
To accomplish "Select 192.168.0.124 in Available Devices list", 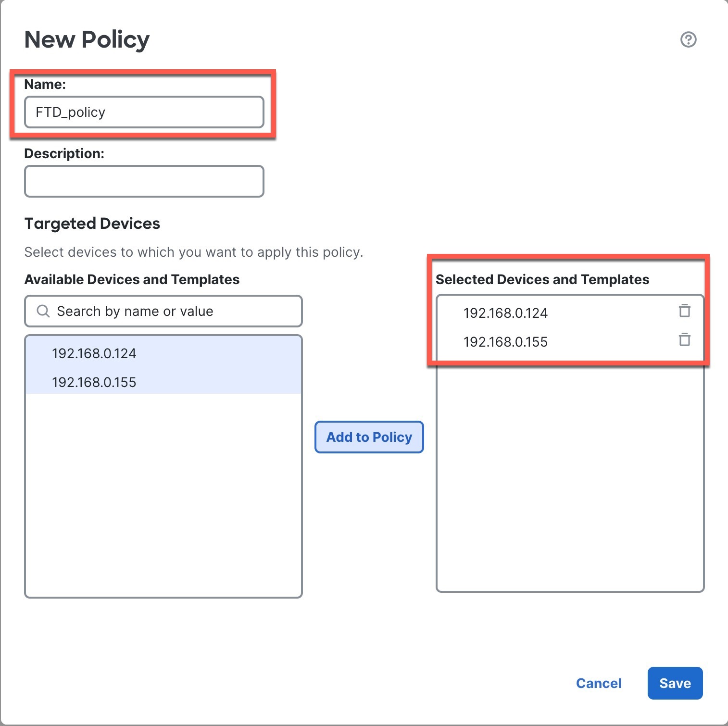I will [94, 353].
